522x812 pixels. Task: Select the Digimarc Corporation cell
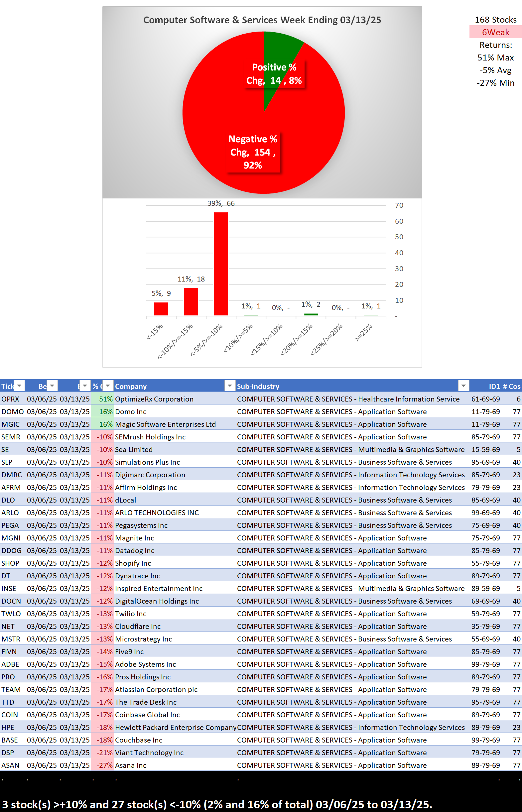tap(175, 475)
